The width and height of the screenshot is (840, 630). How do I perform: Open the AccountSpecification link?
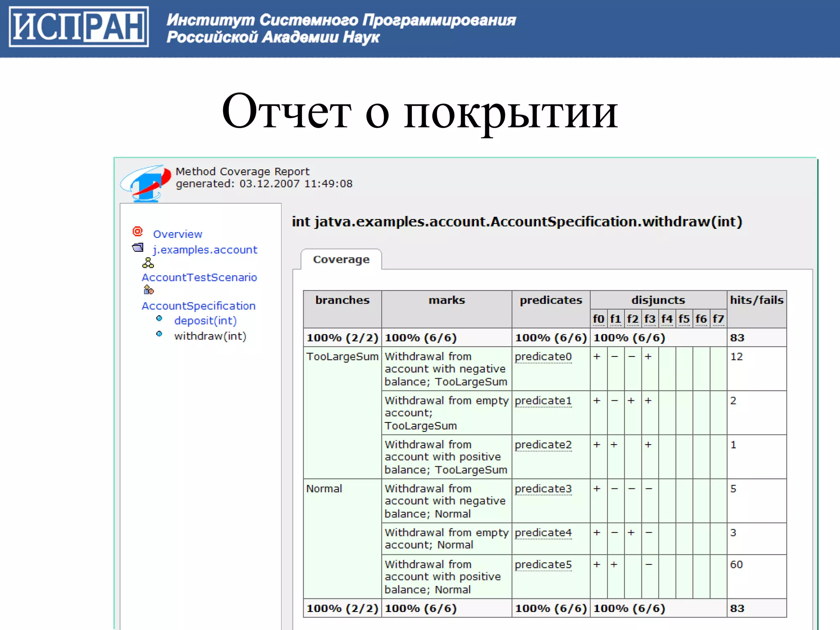199,306
